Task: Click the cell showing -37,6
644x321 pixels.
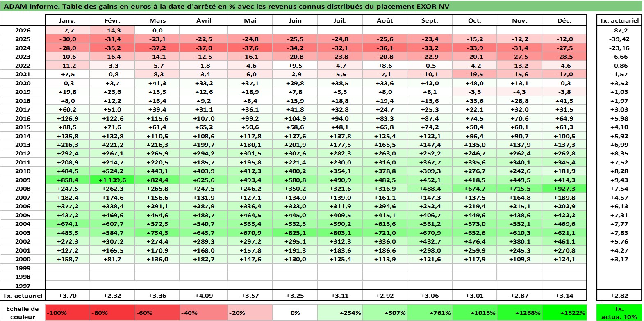Action: pyautogui.click(x=250, y=48)
